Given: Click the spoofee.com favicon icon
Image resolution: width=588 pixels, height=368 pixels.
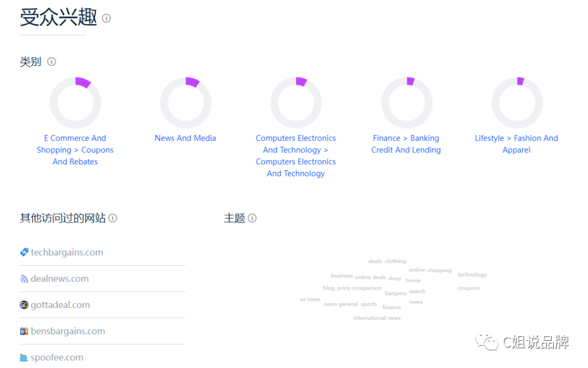Looking at the screenshot, I should (x=24, y=358).
